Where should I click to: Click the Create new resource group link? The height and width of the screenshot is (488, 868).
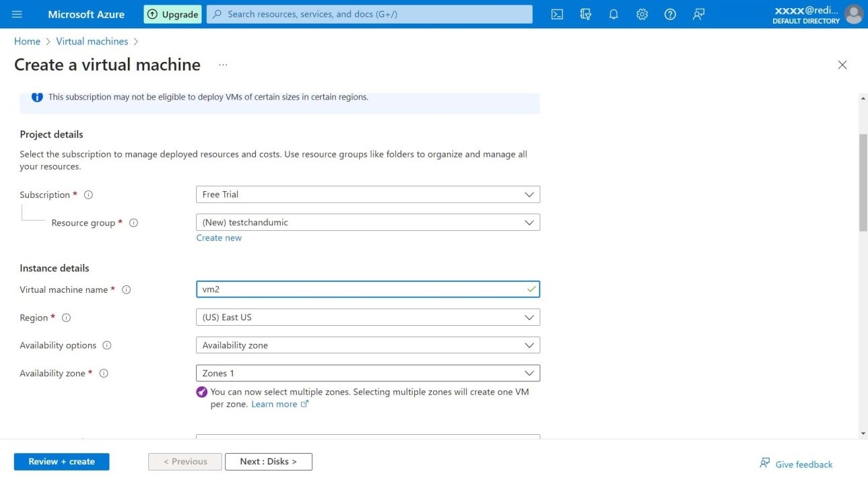coord(219,238)
